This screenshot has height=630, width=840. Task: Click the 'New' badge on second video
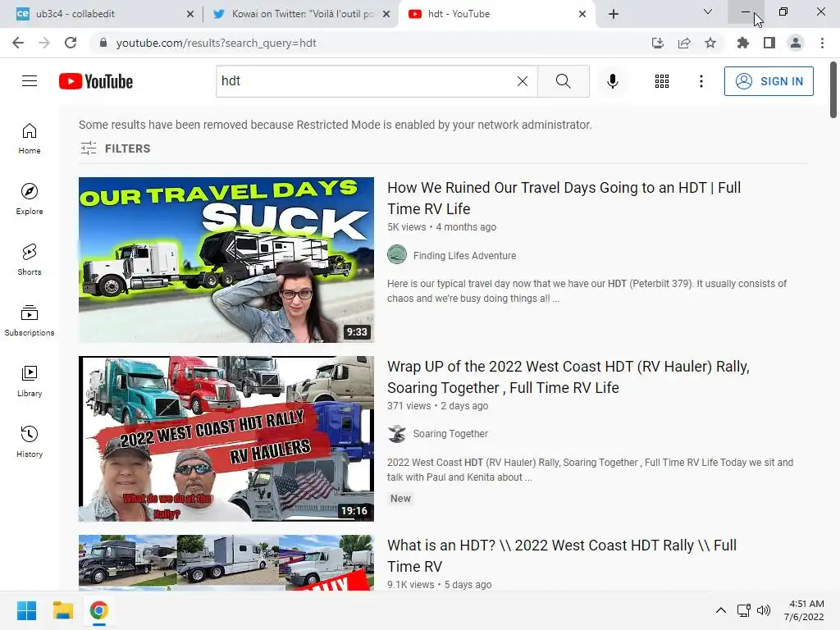tap(400, 498)
